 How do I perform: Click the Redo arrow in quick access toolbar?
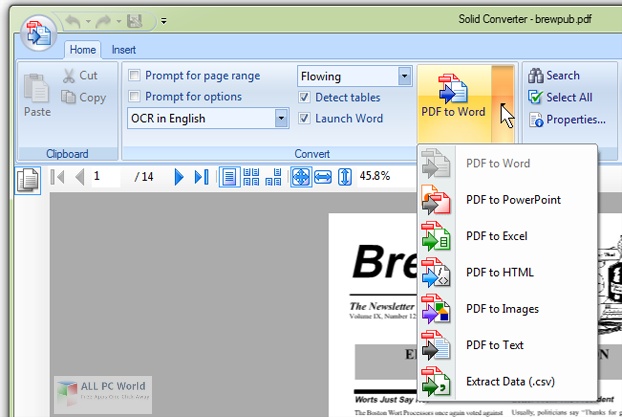pos(103,21)
